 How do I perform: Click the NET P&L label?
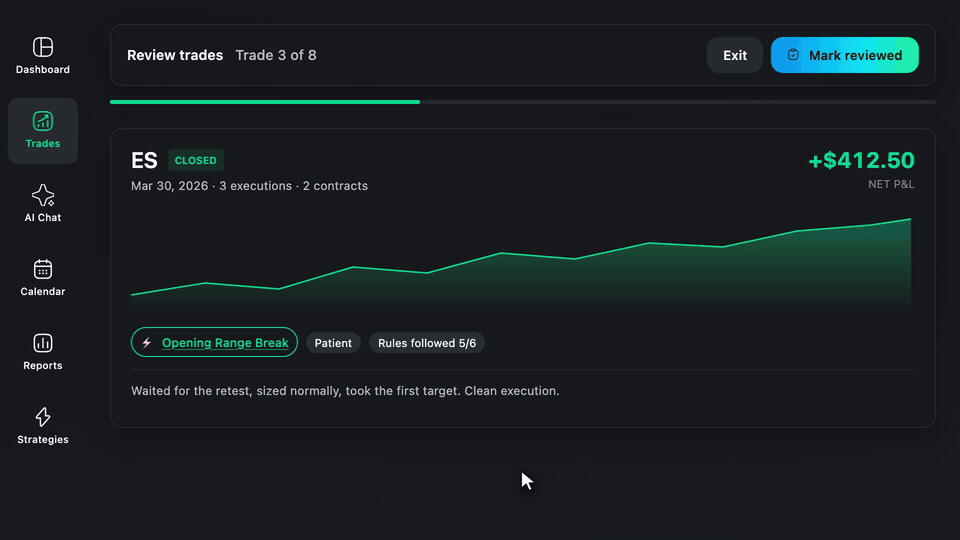(891, 184)
